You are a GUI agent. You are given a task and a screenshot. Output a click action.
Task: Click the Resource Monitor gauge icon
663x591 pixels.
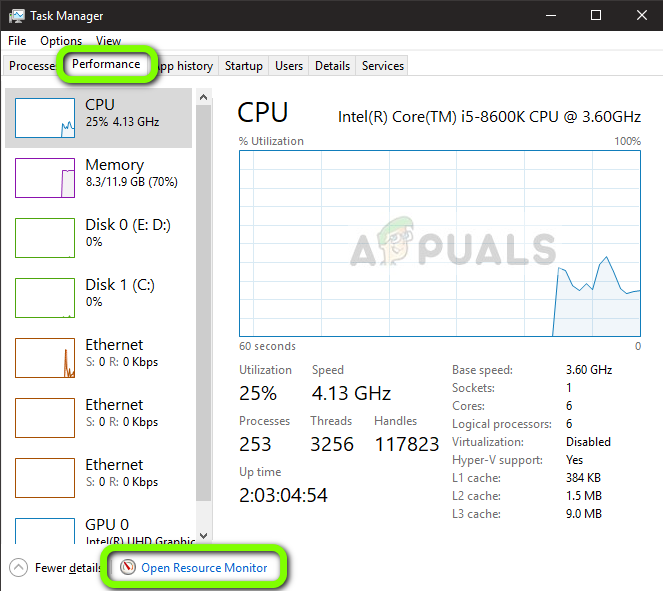(128, 567)
